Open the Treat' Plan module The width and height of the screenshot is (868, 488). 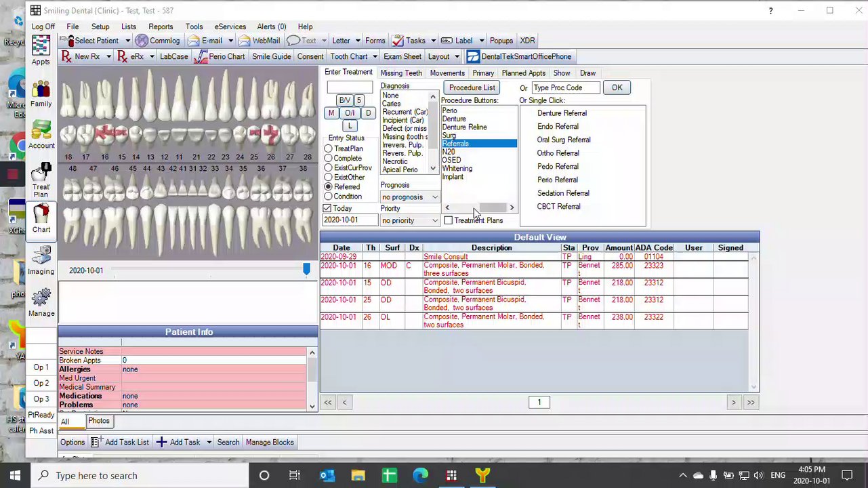click(41, 180)
